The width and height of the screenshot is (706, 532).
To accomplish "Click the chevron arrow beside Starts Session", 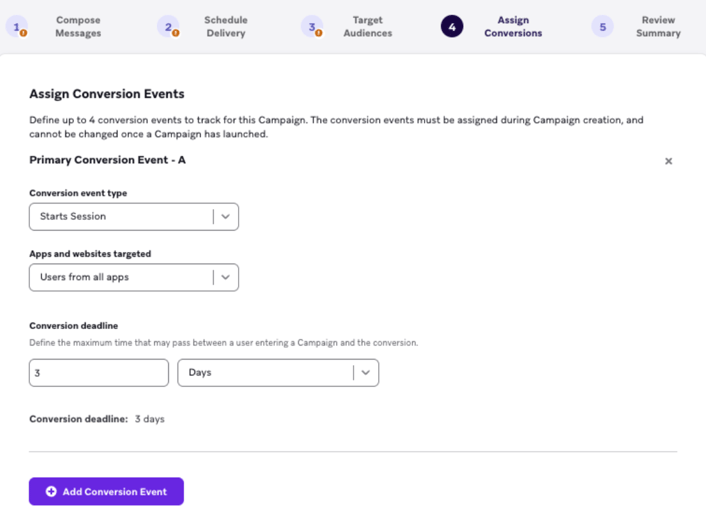I will (x=226, y=216).
